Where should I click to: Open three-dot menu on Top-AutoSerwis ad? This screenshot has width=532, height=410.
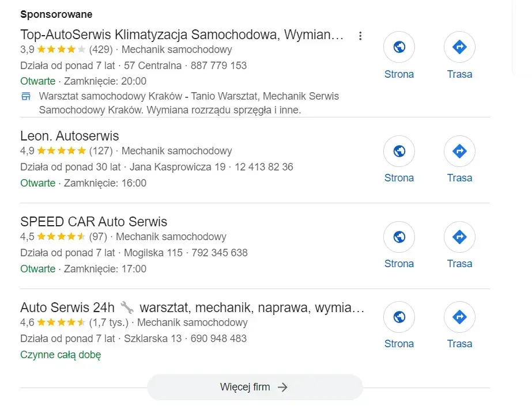coord(360,36)
